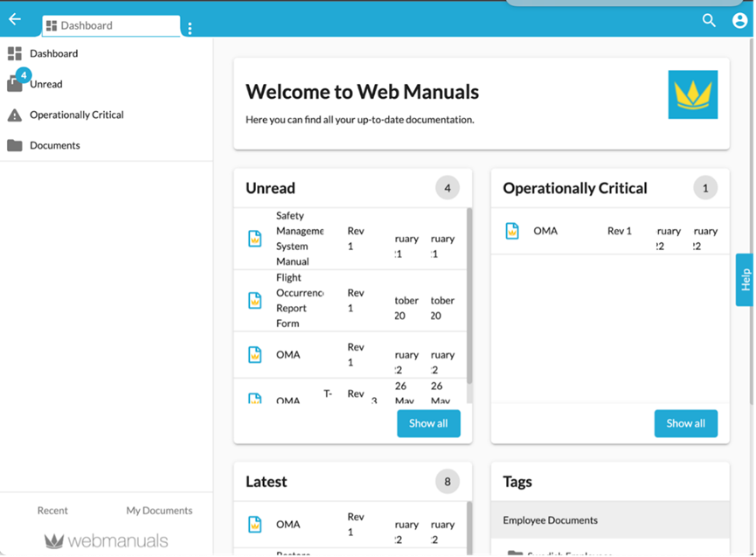The image size is (756, 557).
Task: Open Operationally Critical in sidebar
Action: point(77,115)
